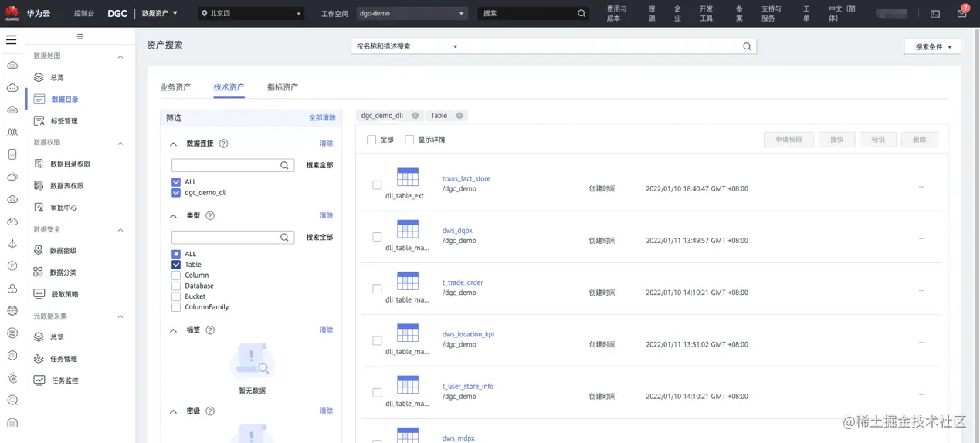Viewport: 980px width, 443px height.
Task: Collapse the 数据地图 sidebar group
Action: 120,56
